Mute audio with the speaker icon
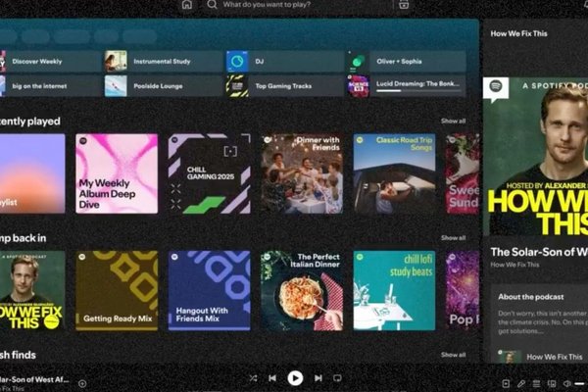The height and width of the screenshot is (392, 588). coord(567,383)
